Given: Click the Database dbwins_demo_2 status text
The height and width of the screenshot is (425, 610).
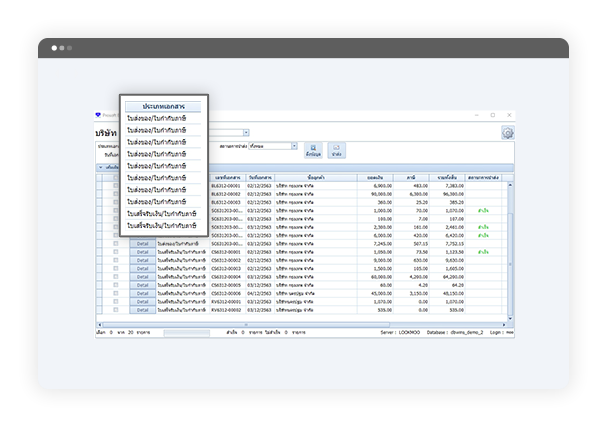Looking at the screenshot, I should tap(455, 332).
